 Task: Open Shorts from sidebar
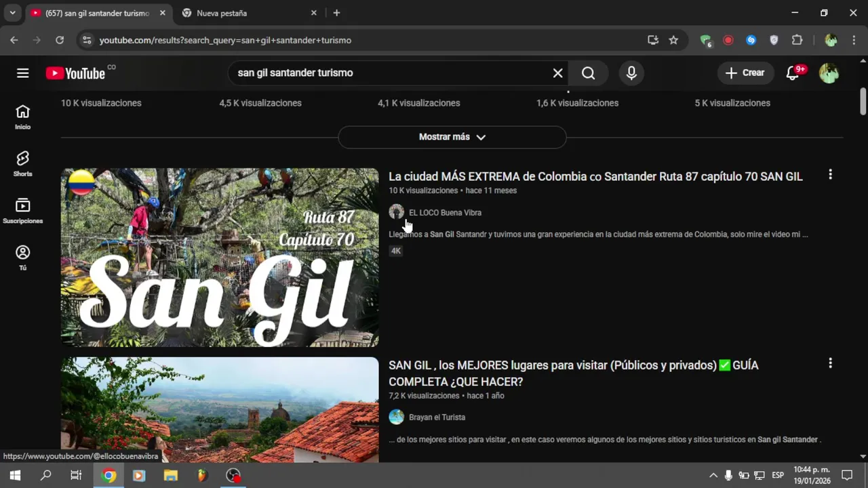(x=23, y=163)
